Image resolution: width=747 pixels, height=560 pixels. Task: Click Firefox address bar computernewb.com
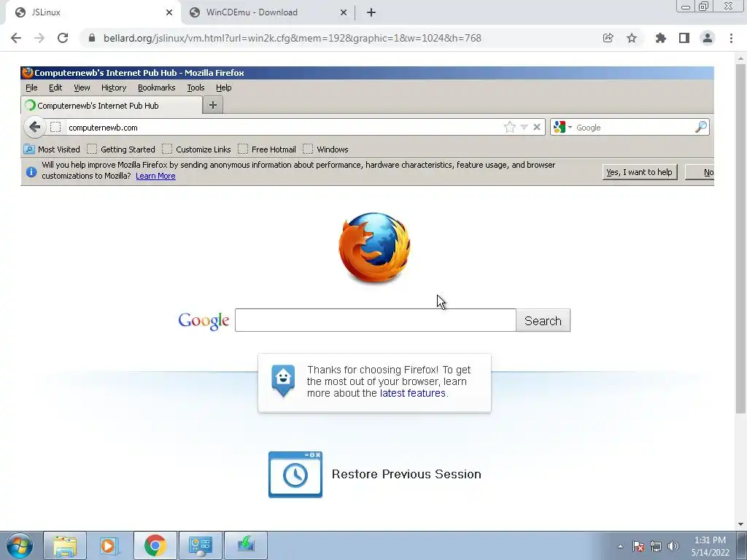(285, 127)
